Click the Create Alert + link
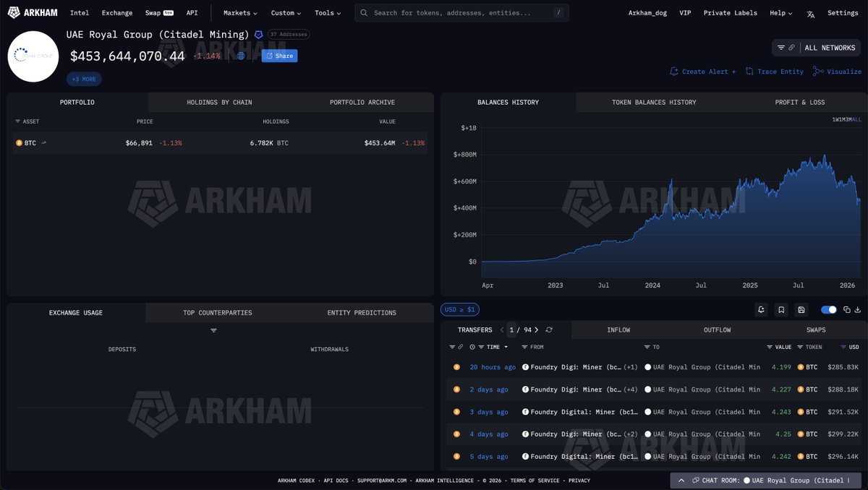This screenshot has width=868, height=490. [700, 71]
